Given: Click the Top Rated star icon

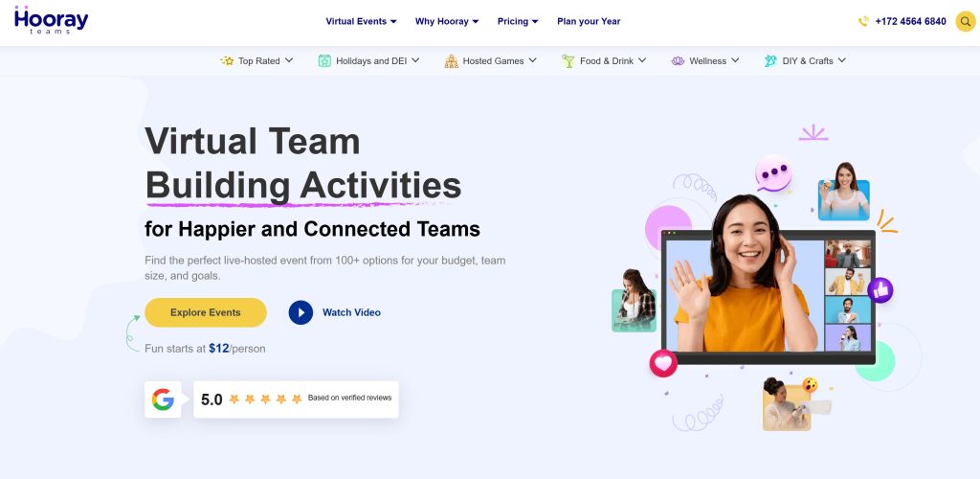Looking at the screenshot, I should (x=227, y=60).
